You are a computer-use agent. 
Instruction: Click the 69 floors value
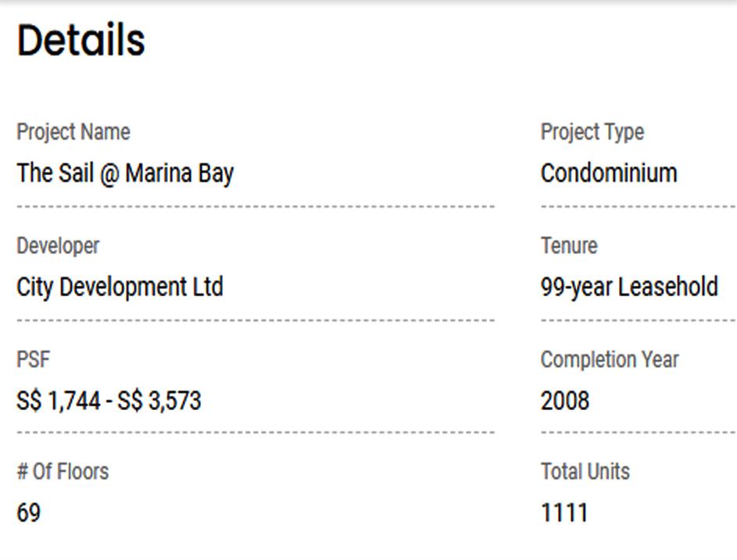pos(28,513)
